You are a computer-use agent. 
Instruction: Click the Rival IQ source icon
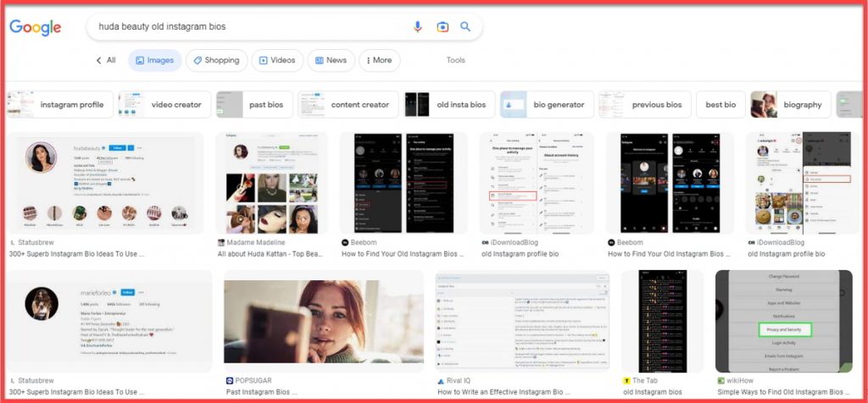point(441,381)
